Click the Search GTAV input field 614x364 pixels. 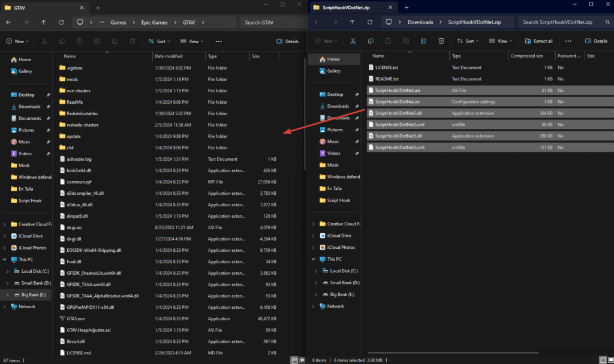[273, 22]
